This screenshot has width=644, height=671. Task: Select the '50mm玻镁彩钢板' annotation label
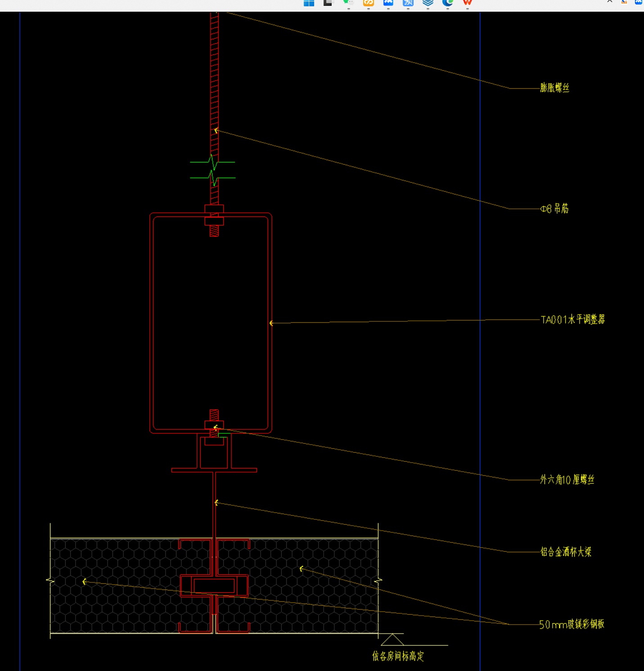(x=572, y=624)
